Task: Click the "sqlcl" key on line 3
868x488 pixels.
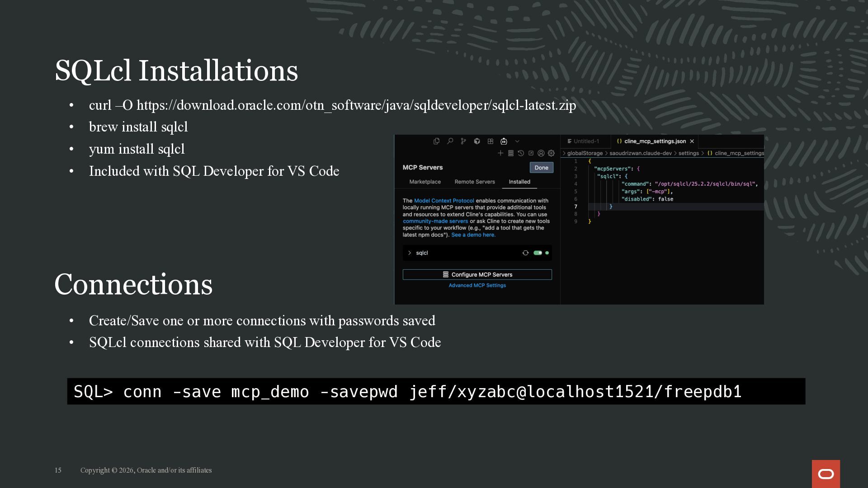Action: tap(608, 176)
